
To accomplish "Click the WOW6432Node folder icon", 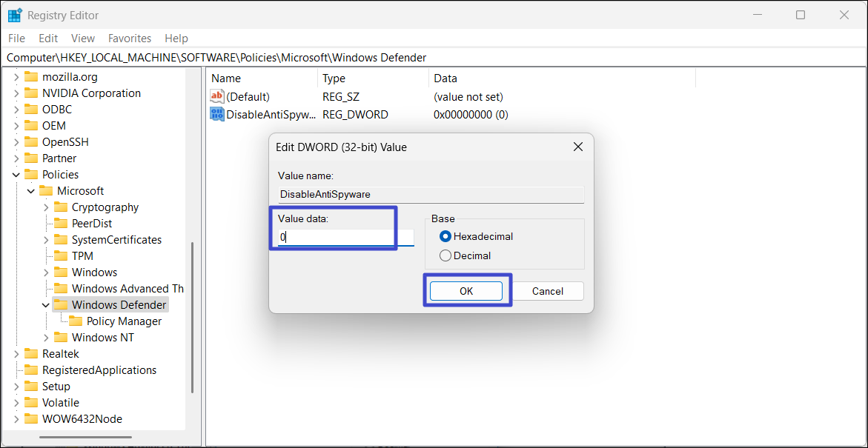I will [32, 418].
